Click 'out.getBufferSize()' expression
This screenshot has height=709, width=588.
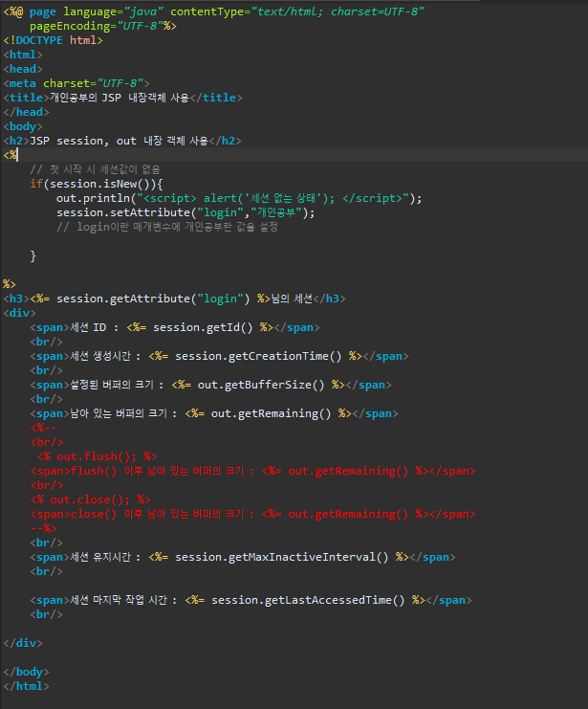point(261,385)
